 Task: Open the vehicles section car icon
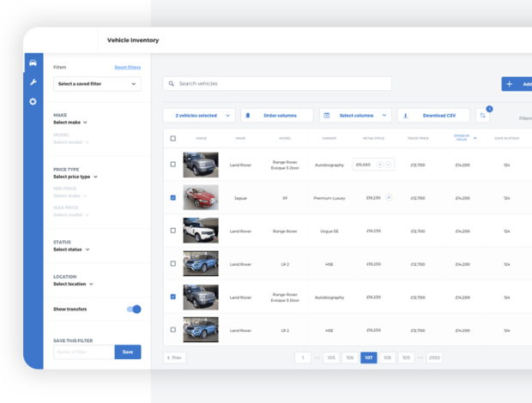click(x=33, y=63)
